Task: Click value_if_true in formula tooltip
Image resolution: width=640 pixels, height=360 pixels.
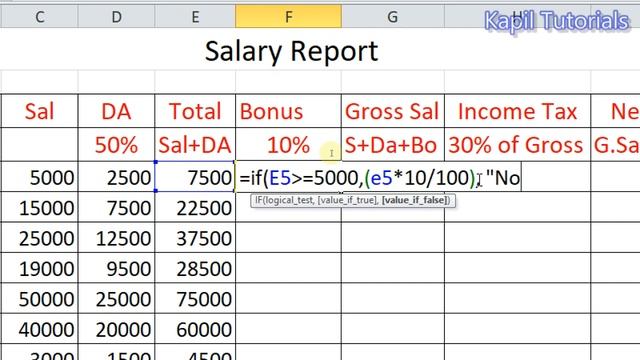Action: point(348,200)
